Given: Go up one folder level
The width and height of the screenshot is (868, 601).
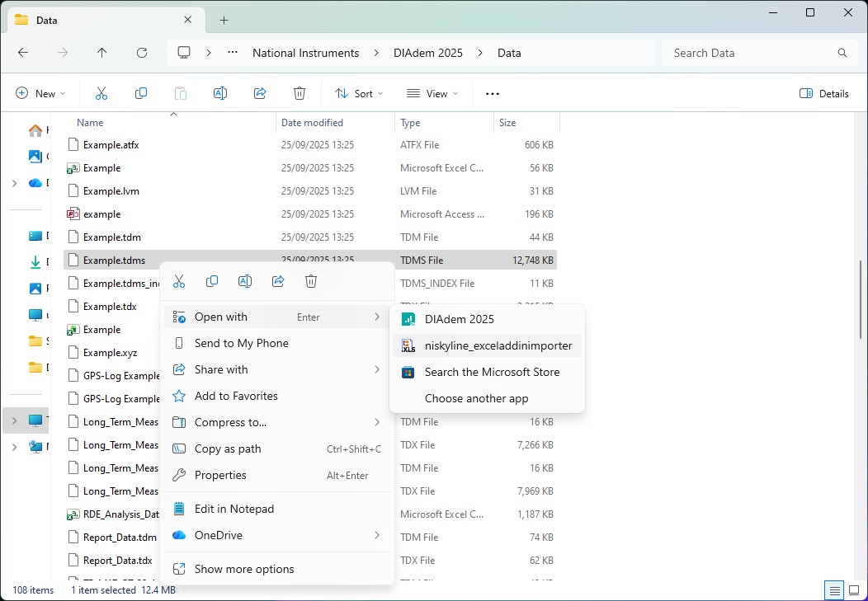Looking at the screenshot, I should (x=102, y=53).
